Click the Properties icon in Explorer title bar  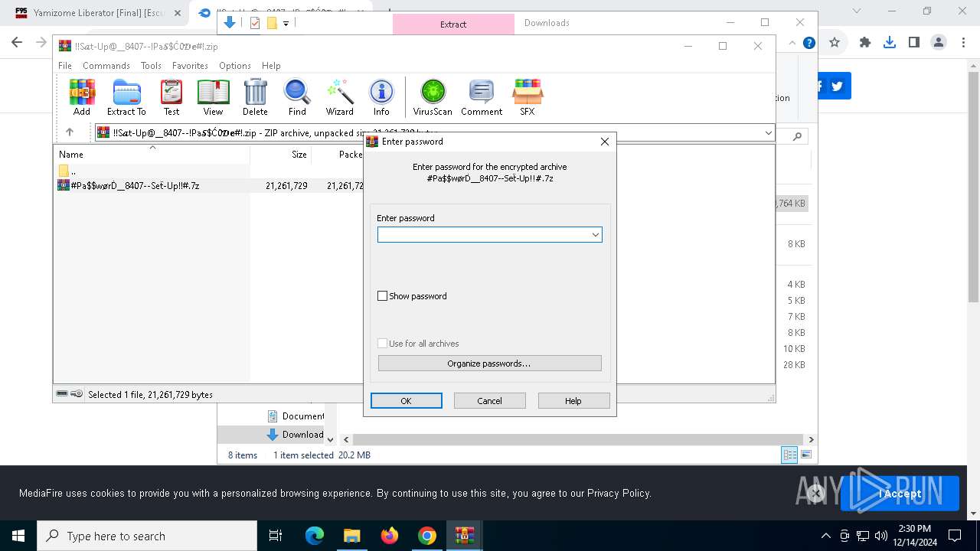[255, 23]
